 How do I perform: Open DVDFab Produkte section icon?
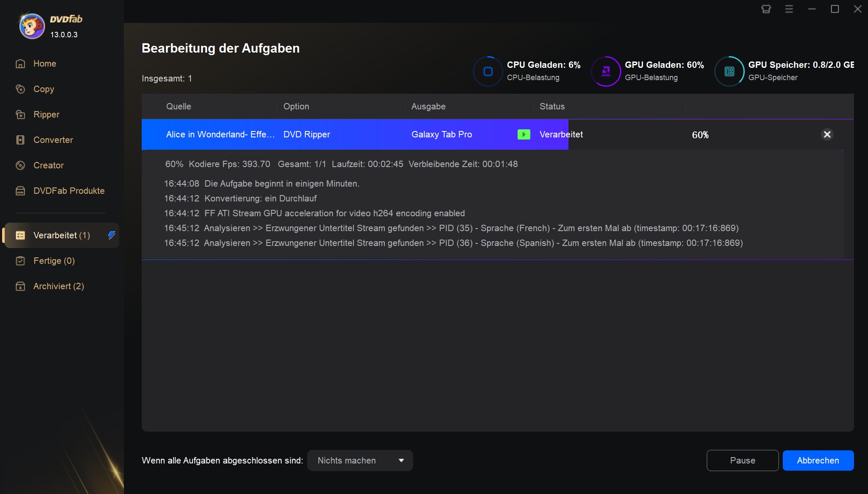(20, 191)
